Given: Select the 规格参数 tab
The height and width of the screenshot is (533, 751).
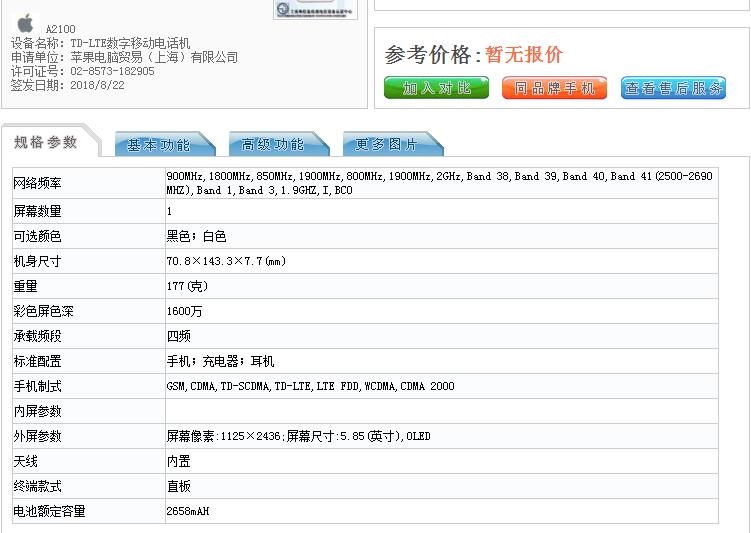Looking at the screenshot, I should (46, 142).
